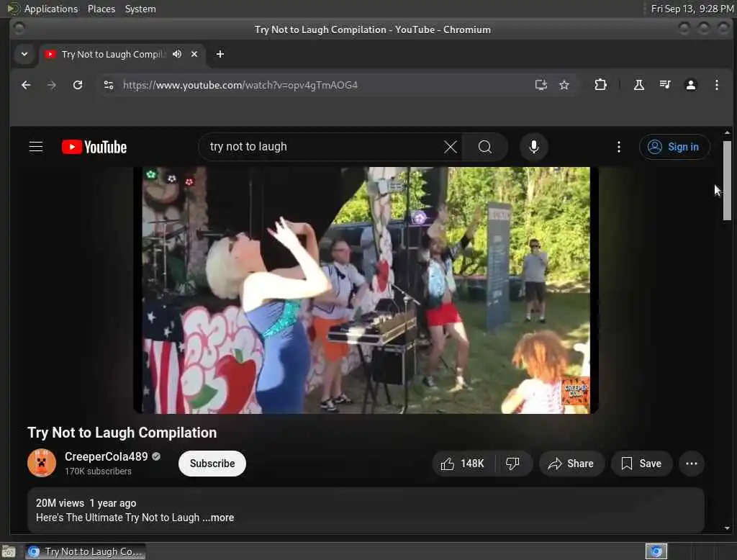Open Applications menu

[x=51, y=9]
